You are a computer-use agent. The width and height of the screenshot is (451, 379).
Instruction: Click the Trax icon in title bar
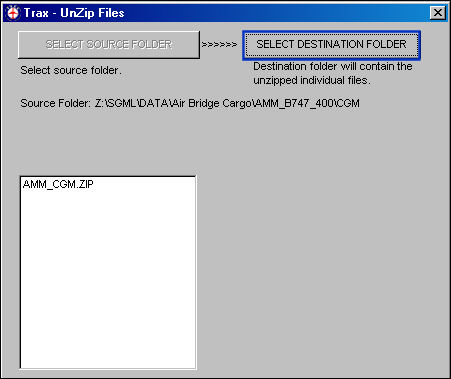tap(13, 13)
